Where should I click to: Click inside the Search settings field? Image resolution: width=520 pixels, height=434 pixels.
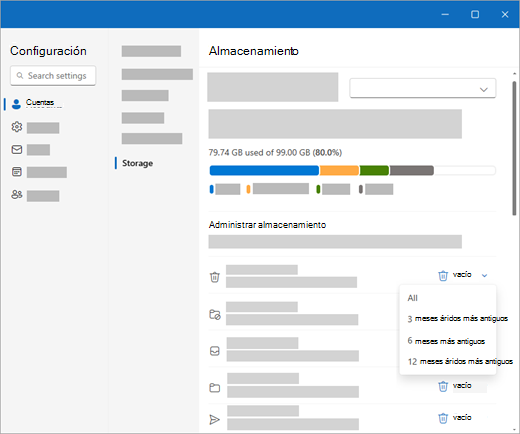(x=53, y=76)
